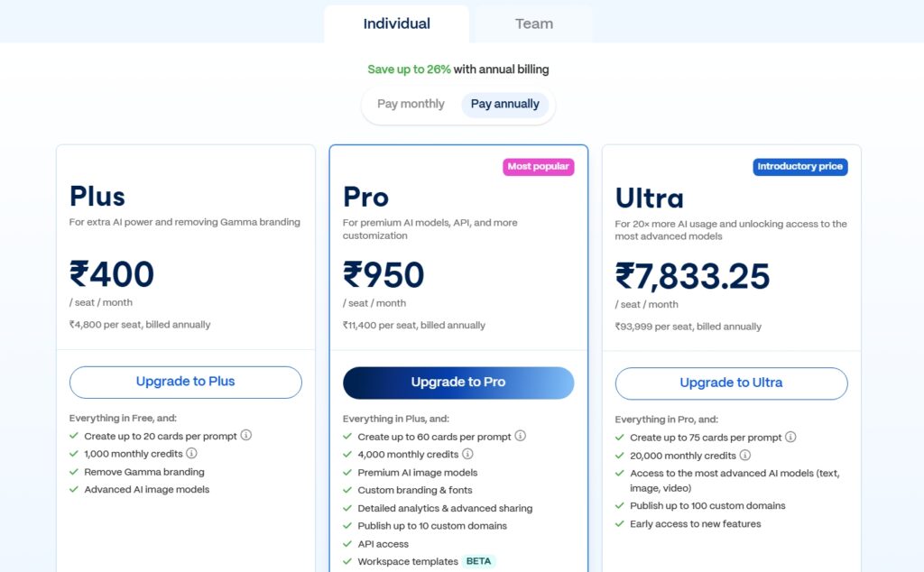Click the checkmark beside Remove Gamma branding
This screenshot has width=924, height=572.
tap(75, 472)
